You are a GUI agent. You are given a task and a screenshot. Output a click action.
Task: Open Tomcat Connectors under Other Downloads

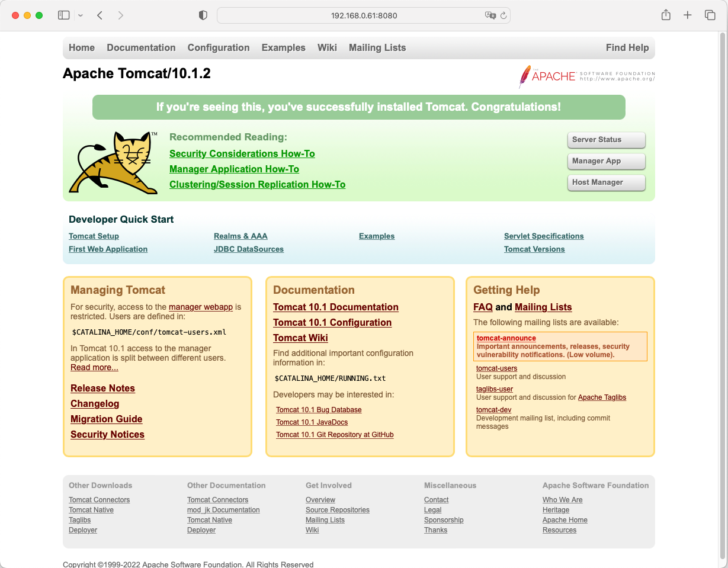click(x=99, y=500)
